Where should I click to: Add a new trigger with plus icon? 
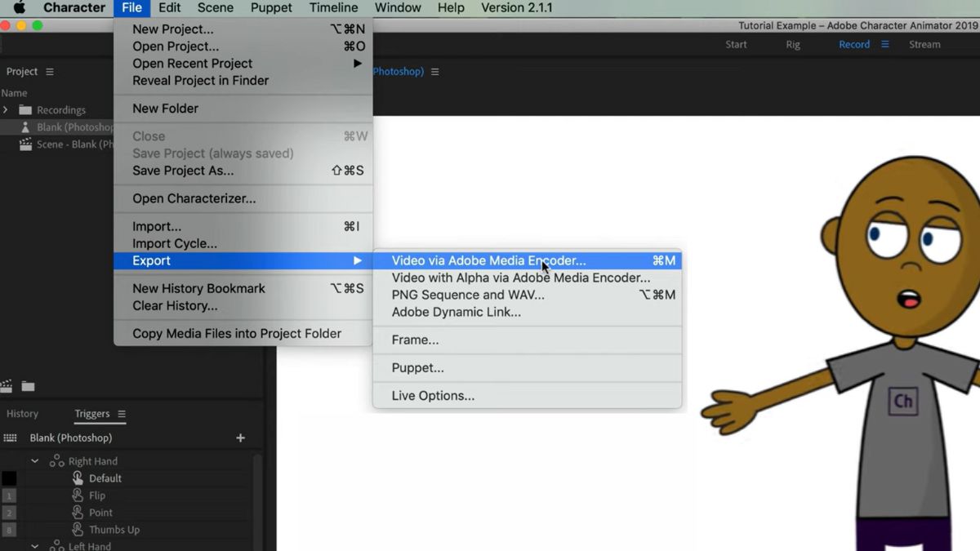click(240, 438)
